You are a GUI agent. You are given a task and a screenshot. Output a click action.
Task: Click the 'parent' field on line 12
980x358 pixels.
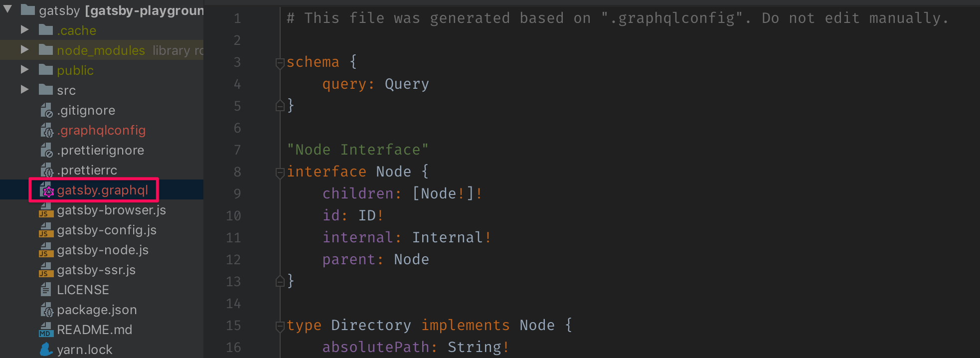[349, 260]
